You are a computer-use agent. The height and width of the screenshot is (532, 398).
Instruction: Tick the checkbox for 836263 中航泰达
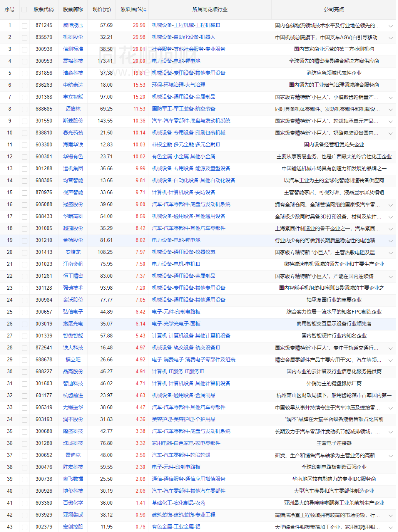[25, 86]
